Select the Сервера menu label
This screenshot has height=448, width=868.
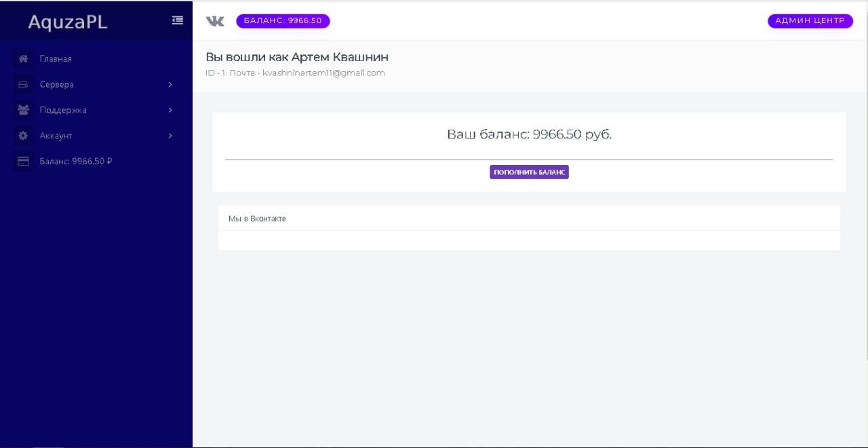tap(57, 85)
